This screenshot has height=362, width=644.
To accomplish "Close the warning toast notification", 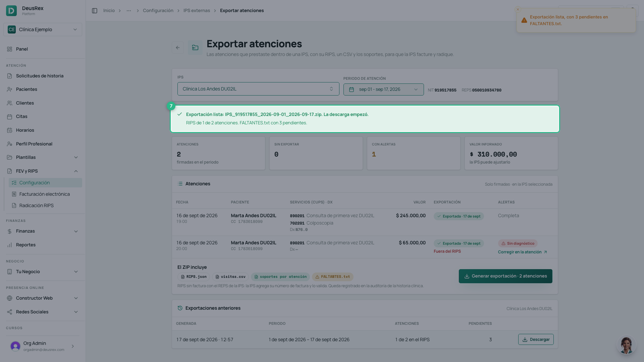I will pos(518,9).
